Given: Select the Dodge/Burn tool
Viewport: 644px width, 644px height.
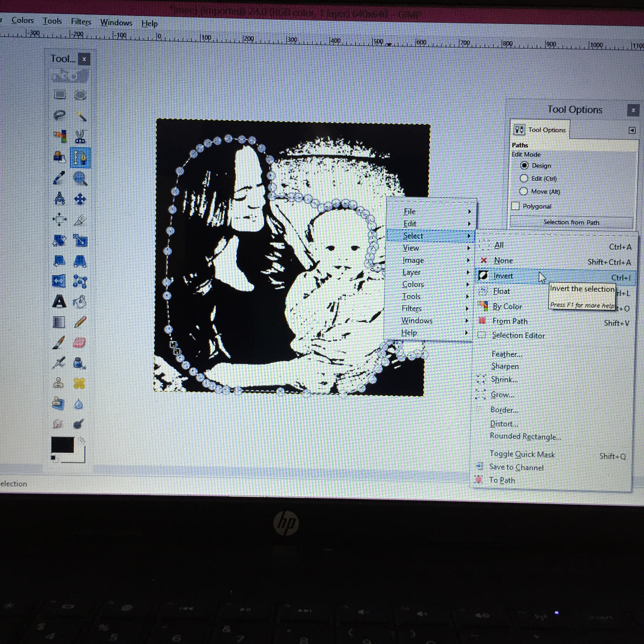Looking at the screenshot, I should click(x=79, y=424).
